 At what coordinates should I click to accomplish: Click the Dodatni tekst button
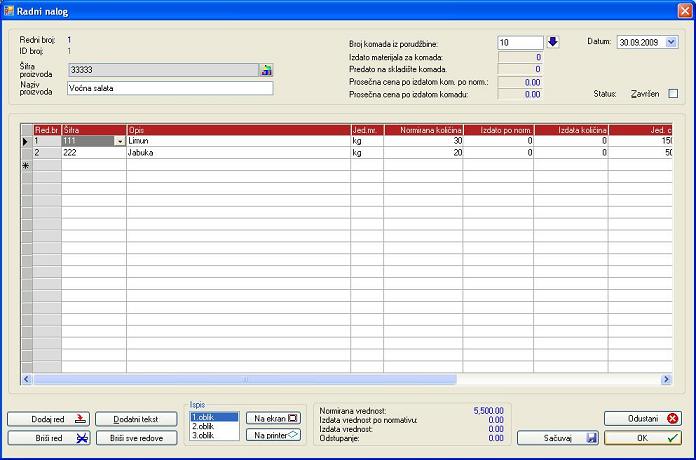[137, 419]
